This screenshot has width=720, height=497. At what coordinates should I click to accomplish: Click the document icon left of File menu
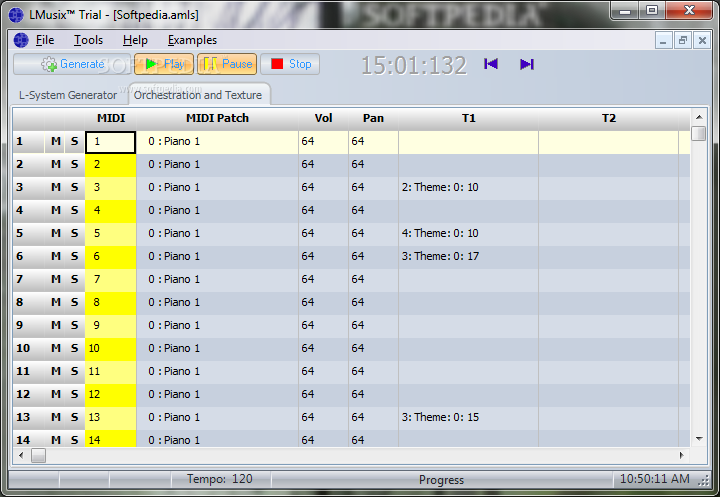[21, 40]
